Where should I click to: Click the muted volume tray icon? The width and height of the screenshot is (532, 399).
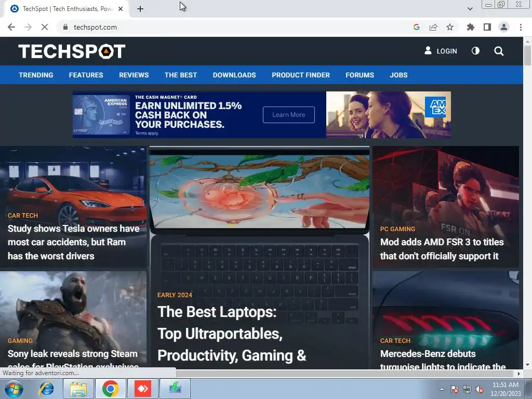coord(480,389)
